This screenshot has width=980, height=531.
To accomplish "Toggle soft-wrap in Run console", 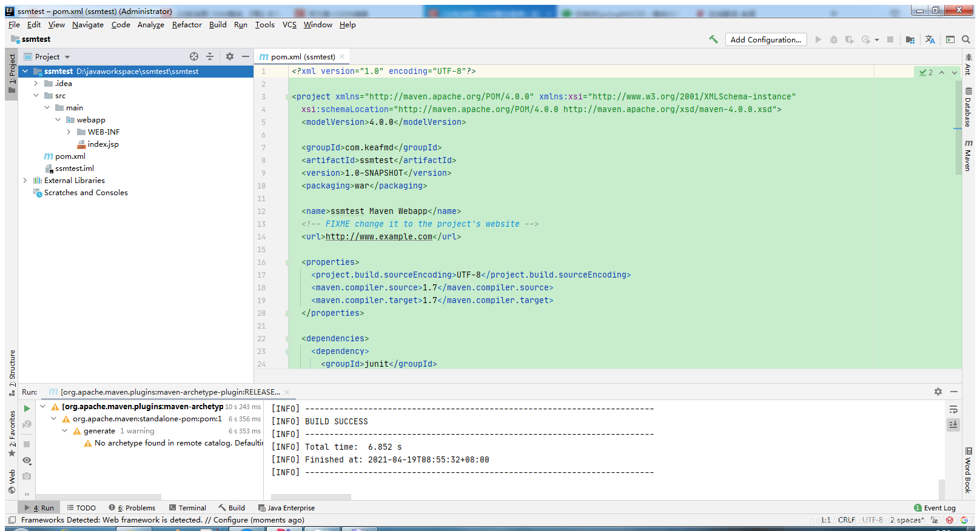I will coord(953,410).
